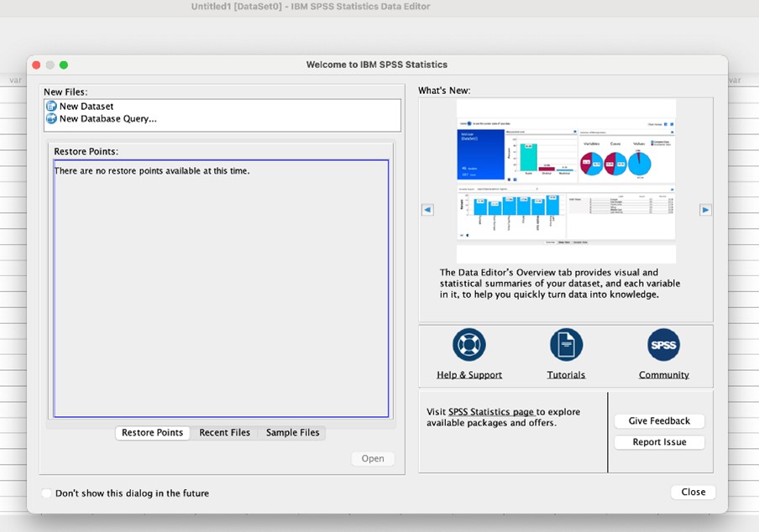Open the Tutorials document icon

(566, 345)
